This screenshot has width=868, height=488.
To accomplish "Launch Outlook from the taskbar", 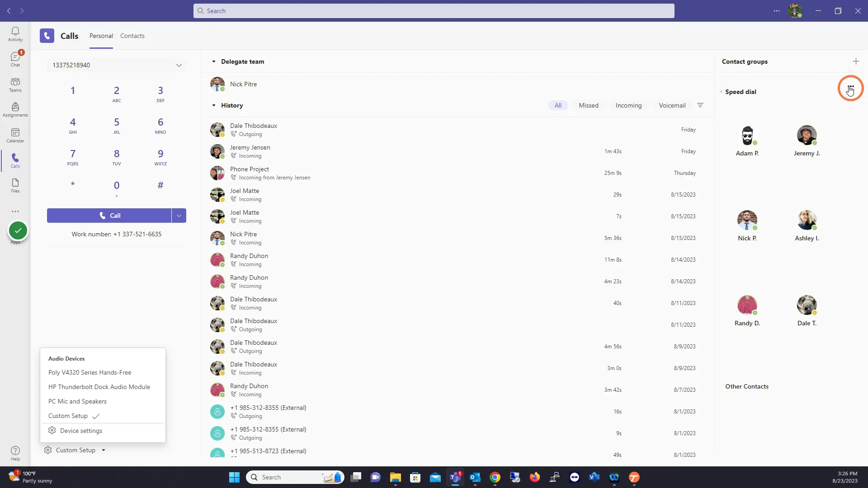I will tap(475, 477).
